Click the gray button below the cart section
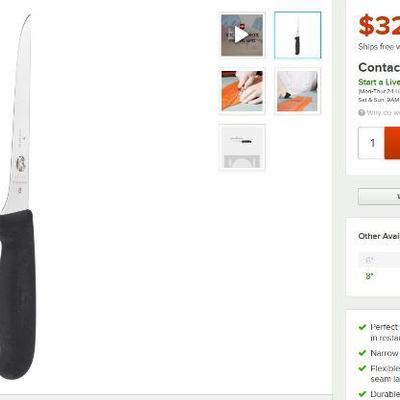This screenshot has height=400, width=400. (379, 196)
